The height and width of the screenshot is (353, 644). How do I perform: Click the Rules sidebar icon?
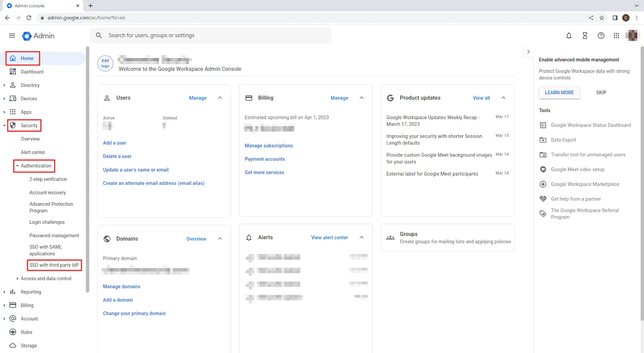pyautogui.click(x=13, y=332)
